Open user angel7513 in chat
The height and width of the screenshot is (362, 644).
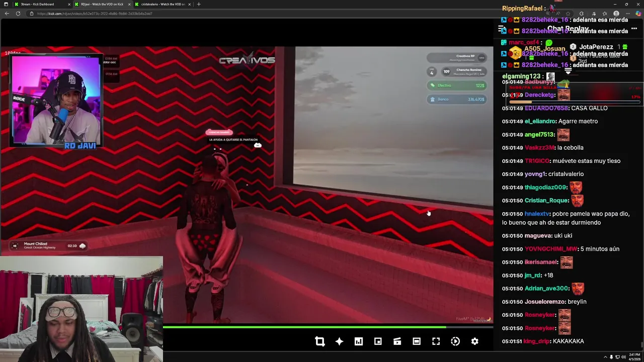click(539, 134)
